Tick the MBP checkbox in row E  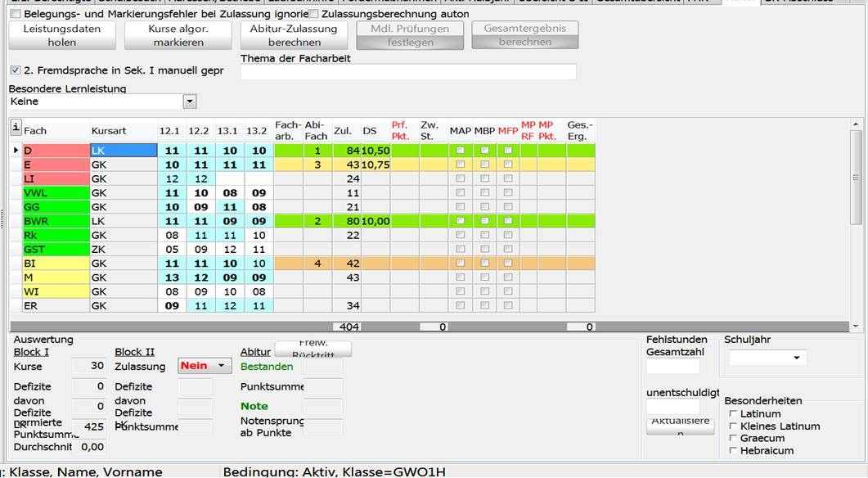[484, 165]
